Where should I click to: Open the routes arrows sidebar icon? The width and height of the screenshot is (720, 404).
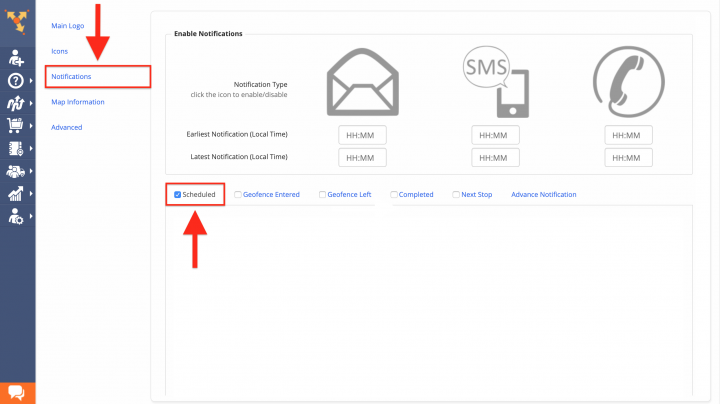pyautogui.click(x=16, y=103)
